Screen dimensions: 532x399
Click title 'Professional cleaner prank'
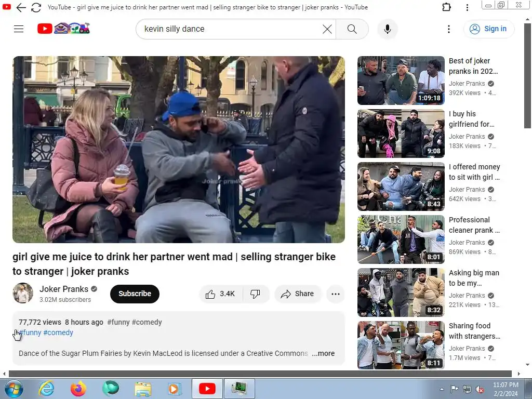(474, 225)
